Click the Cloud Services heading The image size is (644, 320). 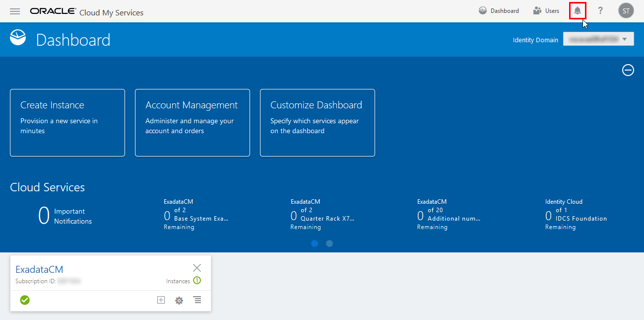click(x=47, y=187)
